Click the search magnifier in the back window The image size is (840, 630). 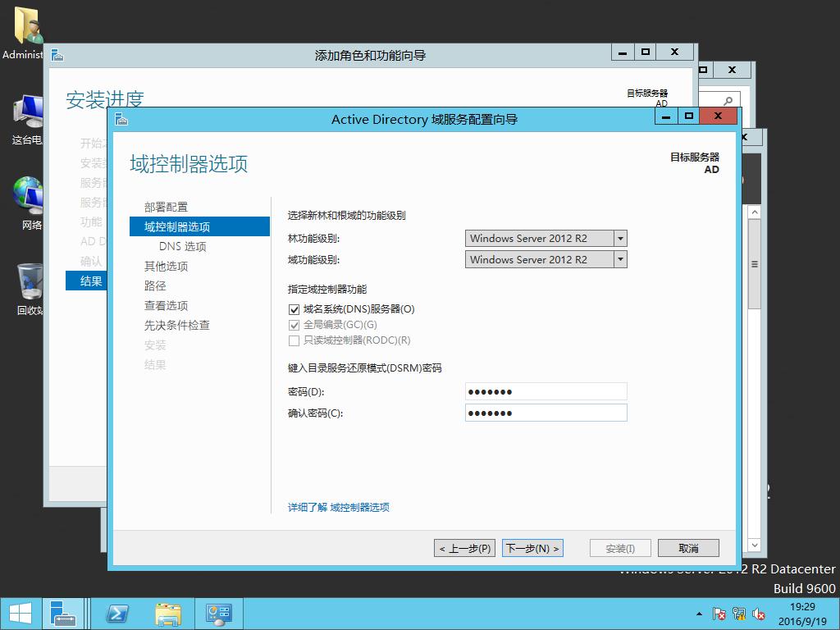pyautogui.click(x=728, y=101)
